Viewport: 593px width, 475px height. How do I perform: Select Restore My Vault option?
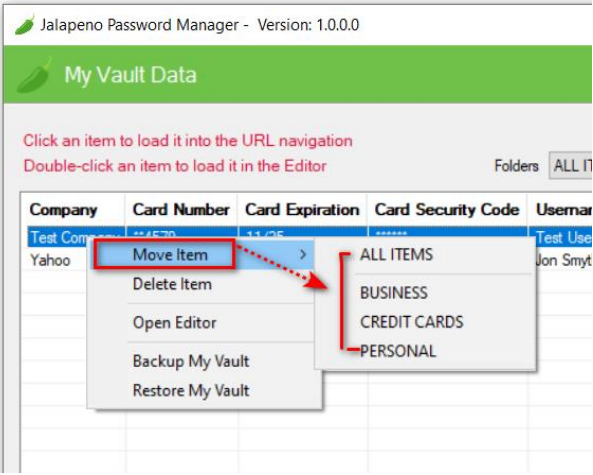coord(191,390)
